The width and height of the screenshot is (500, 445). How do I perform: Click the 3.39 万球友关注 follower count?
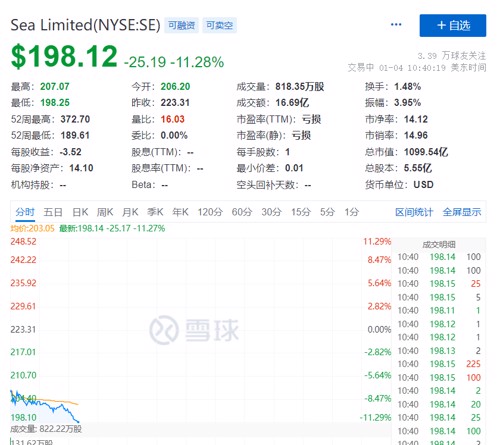(451, 56)
